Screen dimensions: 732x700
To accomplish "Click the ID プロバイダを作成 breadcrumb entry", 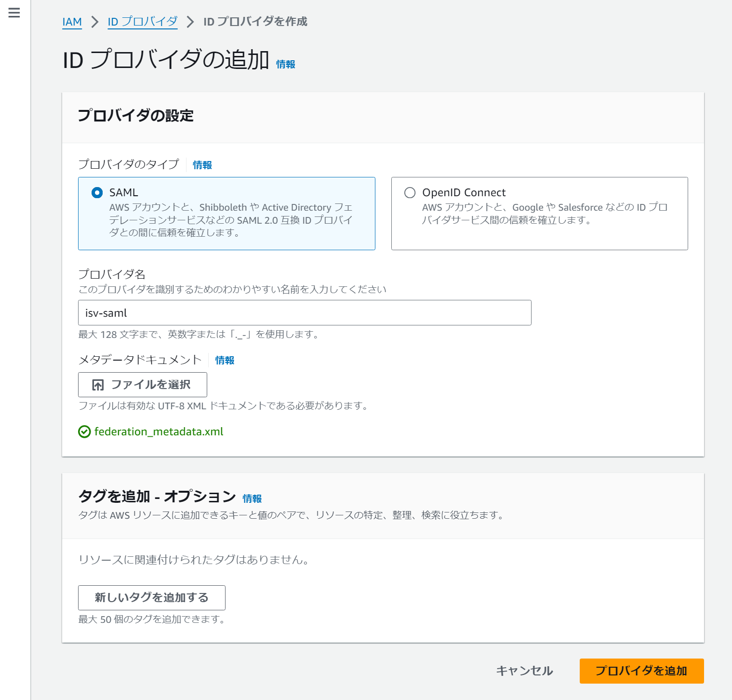I will [255, 22].
